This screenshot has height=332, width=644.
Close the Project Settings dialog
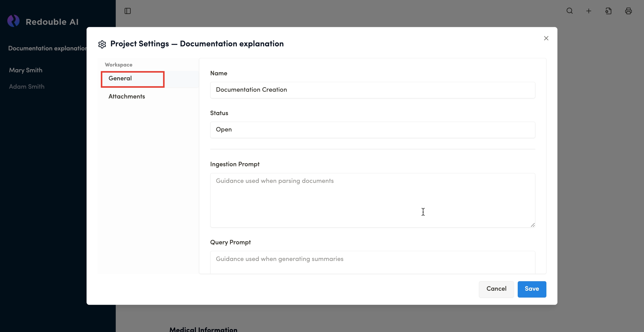546,38
